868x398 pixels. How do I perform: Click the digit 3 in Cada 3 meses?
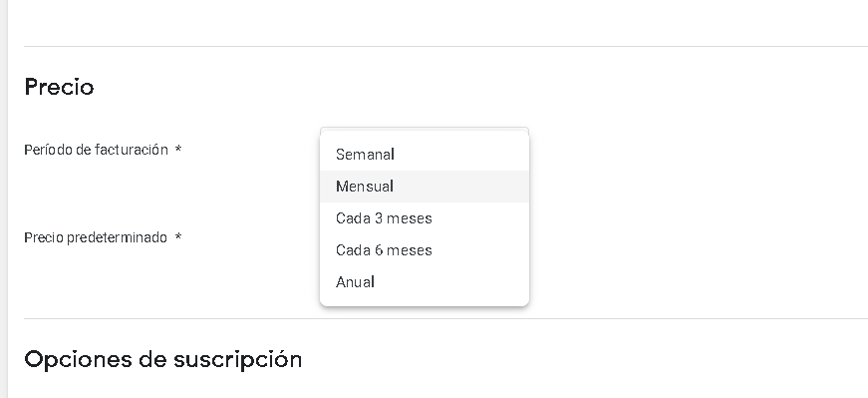point(379,218)
